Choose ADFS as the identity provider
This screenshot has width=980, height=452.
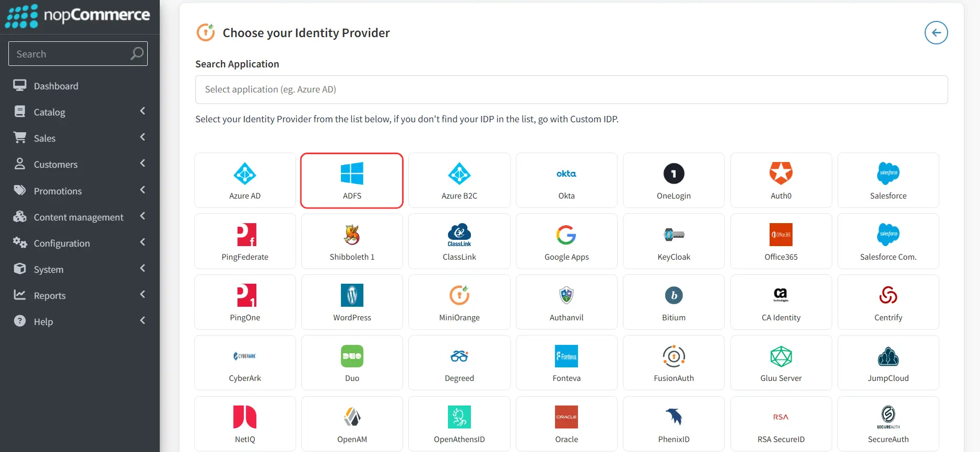pos(352,180)
